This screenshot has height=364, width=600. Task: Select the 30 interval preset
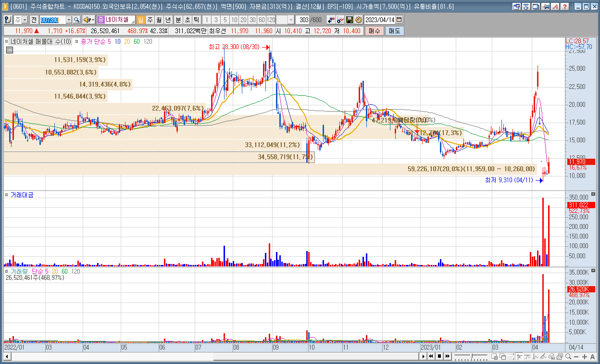[x=252, y=20]
